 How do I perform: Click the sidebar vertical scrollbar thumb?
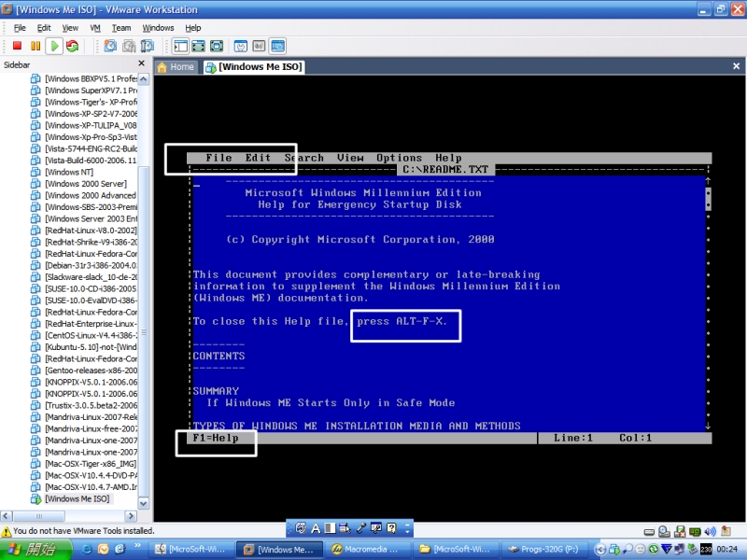click(x=144, y=331)
